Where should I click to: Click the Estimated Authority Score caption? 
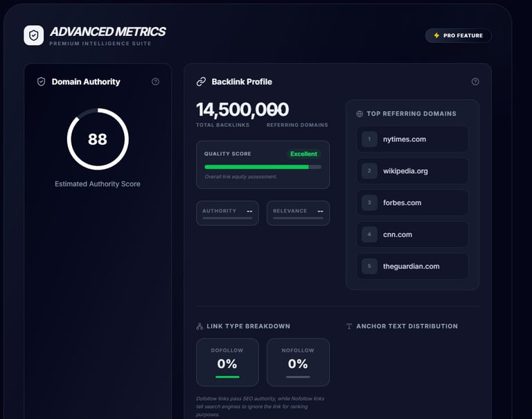tap(98, 184)
